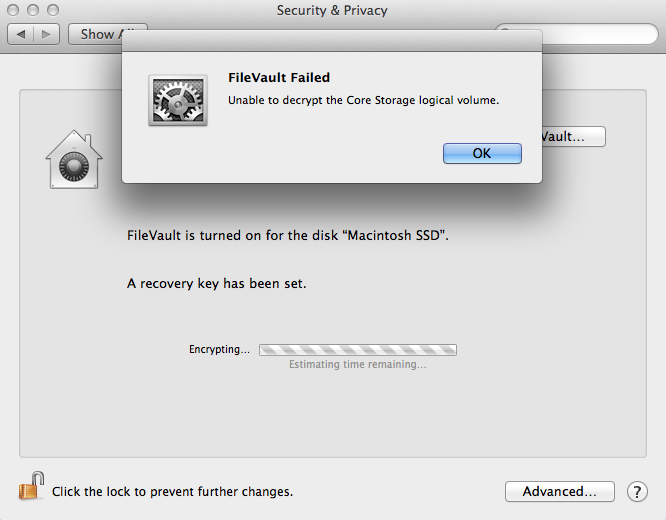This screenshot has width=666, height=520.
Task: Click the partially hidden Turn Off FileVault button
Action: tap(574, 136)
